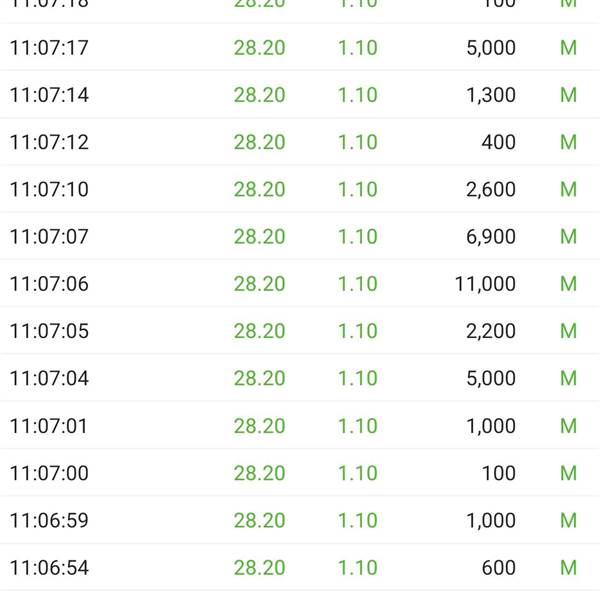The width and height of the screenshot is (600, 600).
Task: Tap the 1,300 volume entry
Action: [490, 95]
